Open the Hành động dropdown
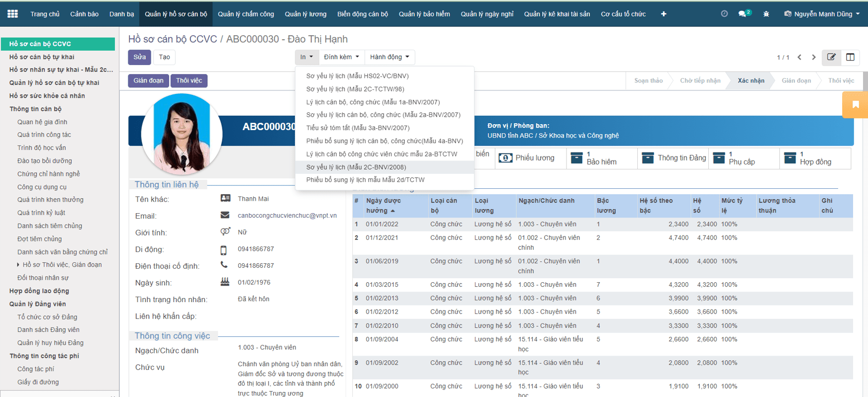Image resolution: width=868 pixels, height=397 pixels. 389,57
